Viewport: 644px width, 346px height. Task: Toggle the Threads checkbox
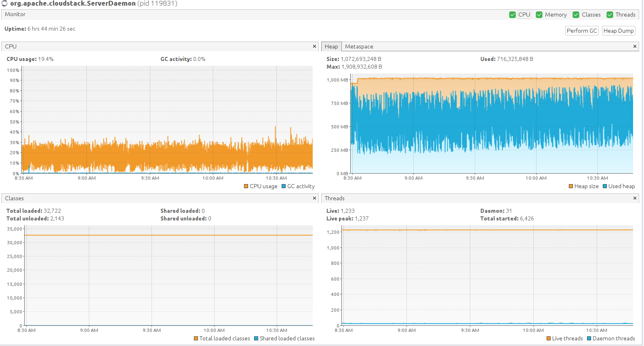click(610, 15)
